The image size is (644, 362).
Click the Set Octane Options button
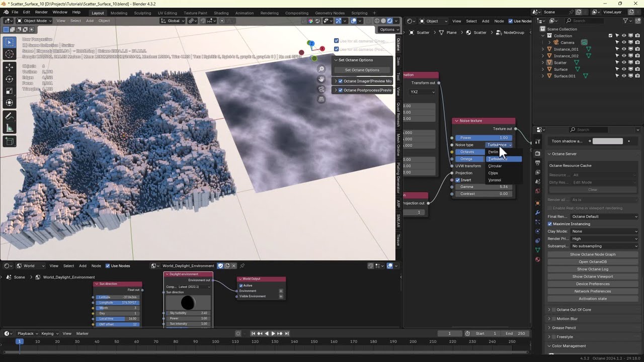tap(362, 70)
